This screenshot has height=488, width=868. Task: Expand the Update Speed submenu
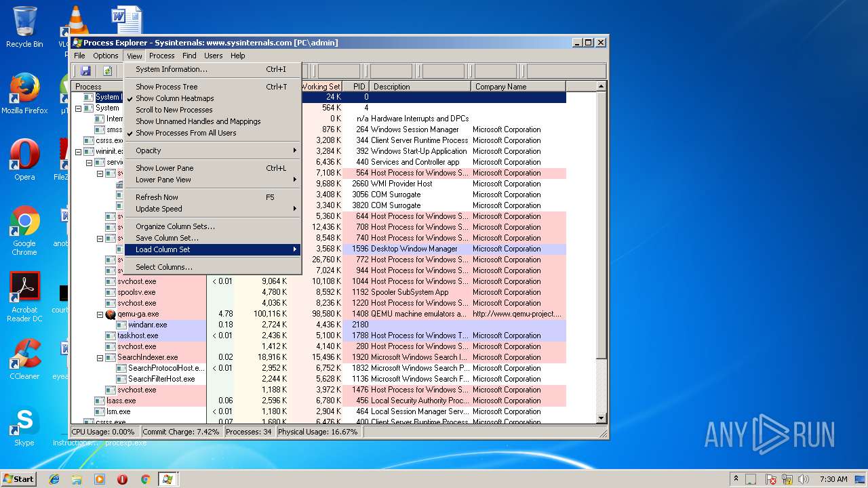212,209
